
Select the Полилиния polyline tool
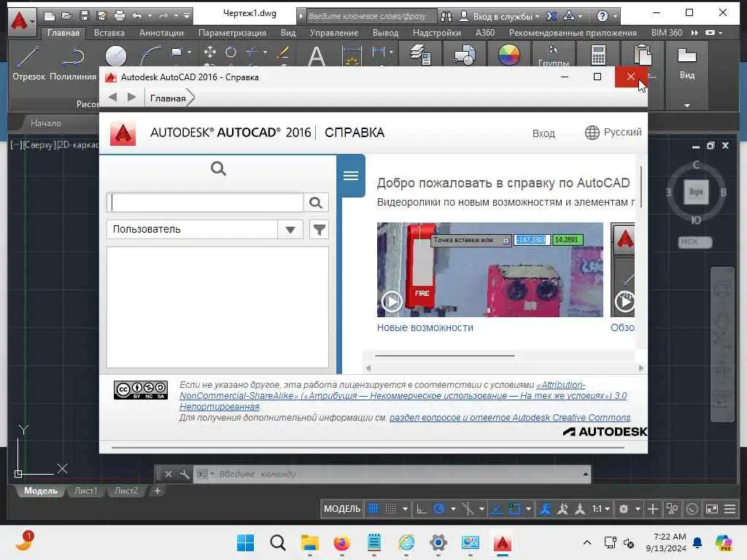(73, 63)
